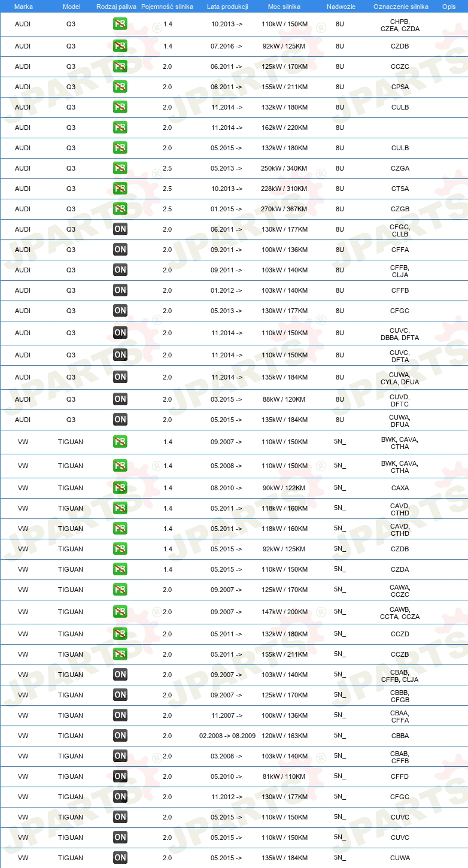This screenshot has height=868, width=468.
Task: Click the 250kW / 340KM power cell
Action: tap(284, 168)
